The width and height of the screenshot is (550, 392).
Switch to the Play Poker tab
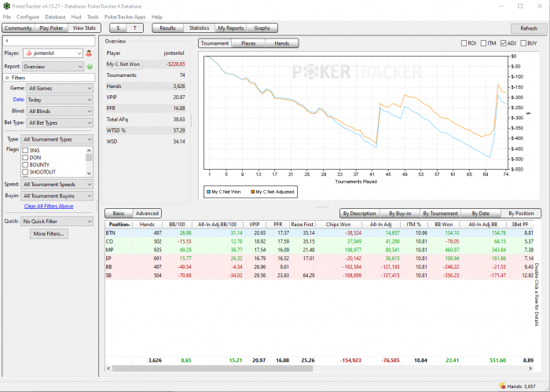click(51, 28)
